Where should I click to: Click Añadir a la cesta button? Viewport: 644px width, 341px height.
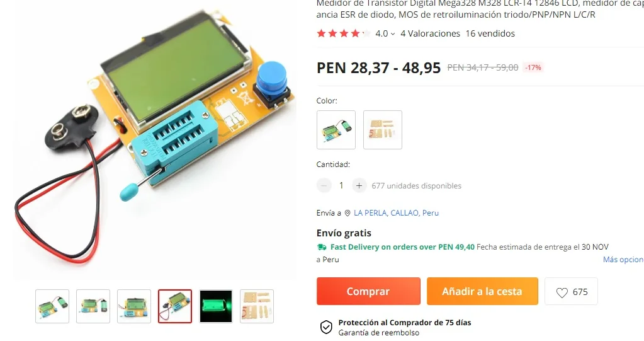pos(482,291)
